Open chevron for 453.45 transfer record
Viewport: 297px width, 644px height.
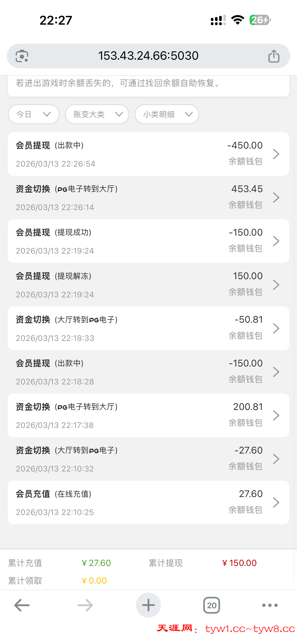pos(276,197)
